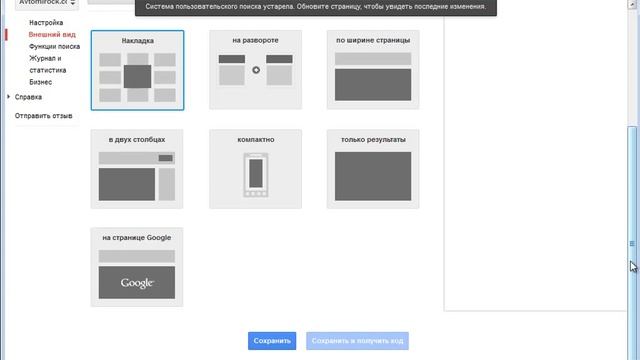Select the "в двух столбцах" layout
640x360 pixels.
(137, 169)
